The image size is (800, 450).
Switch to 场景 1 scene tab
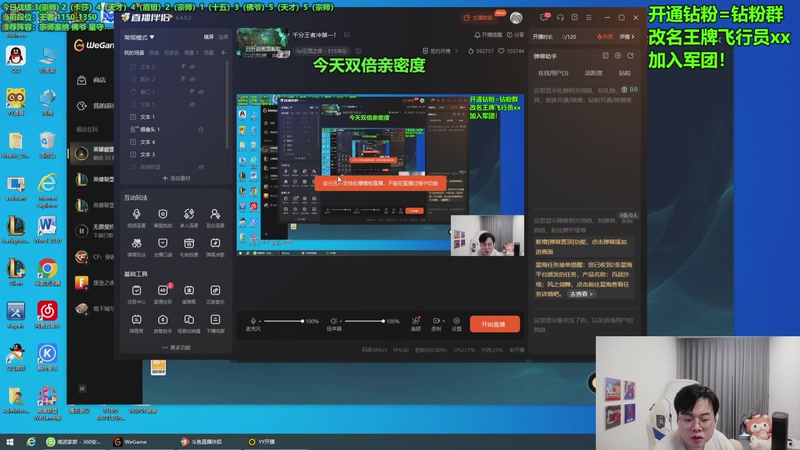(x=191, y=53)
